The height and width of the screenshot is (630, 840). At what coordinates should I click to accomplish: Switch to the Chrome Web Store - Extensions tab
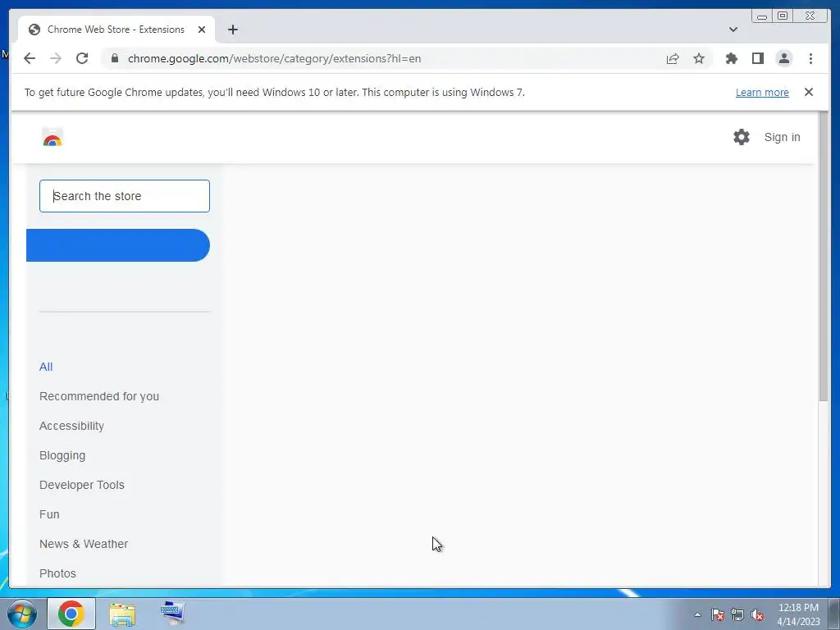pos(116,30)
